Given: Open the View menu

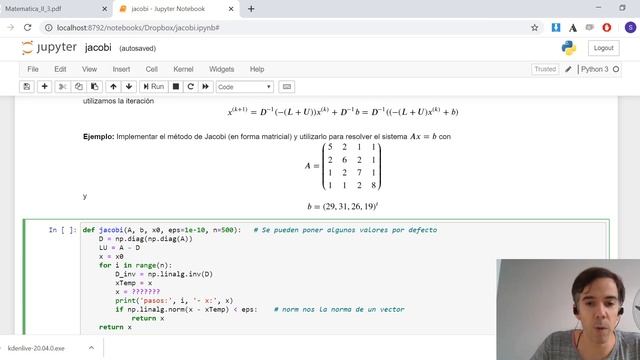Looking at the screenshot, I should click(89, 69).
